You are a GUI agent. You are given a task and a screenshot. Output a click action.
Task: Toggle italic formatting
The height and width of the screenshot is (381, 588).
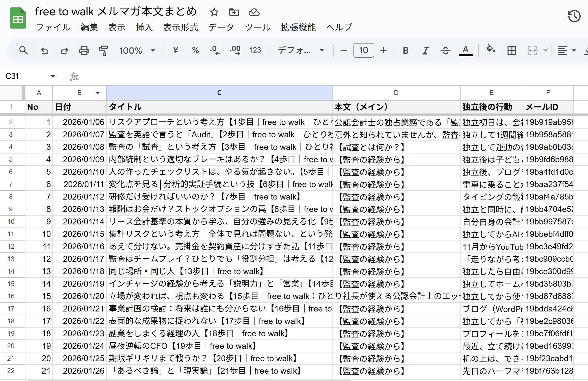[x=425, y=51]
